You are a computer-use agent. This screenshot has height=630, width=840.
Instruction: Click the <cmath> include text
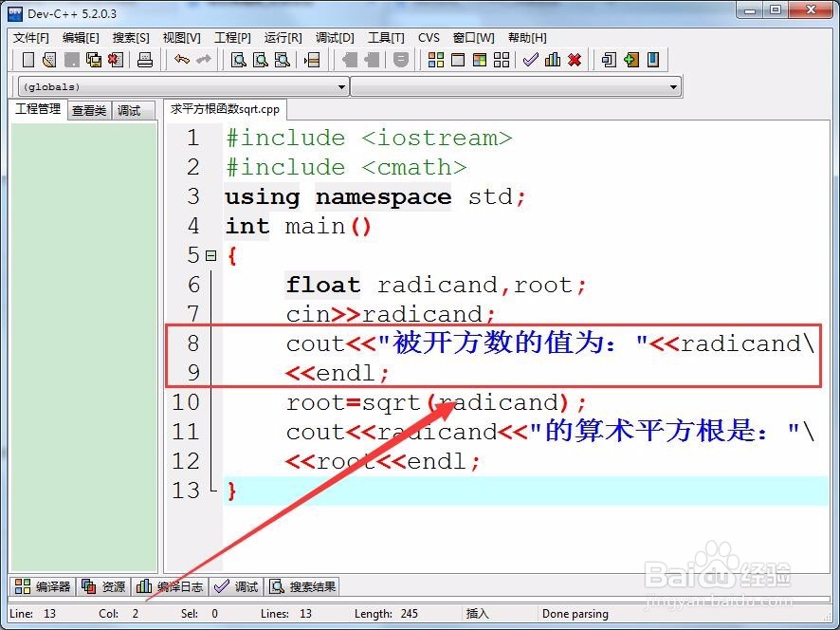[414, 167]
